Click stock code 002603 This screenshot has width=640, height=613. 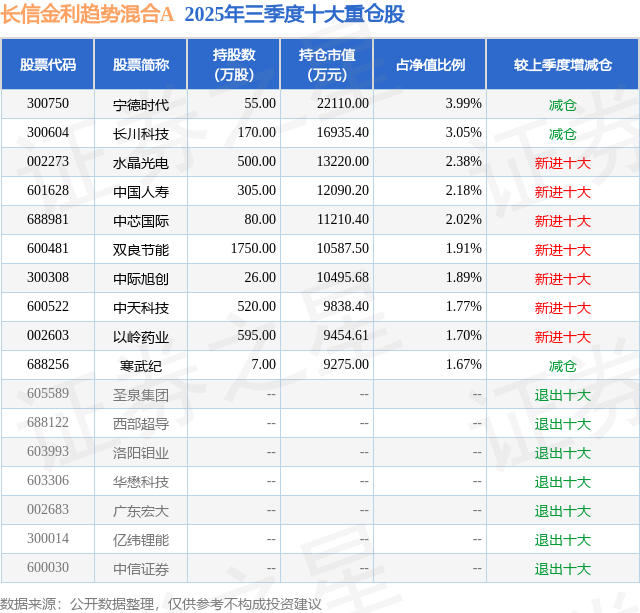tap(48, 335)
